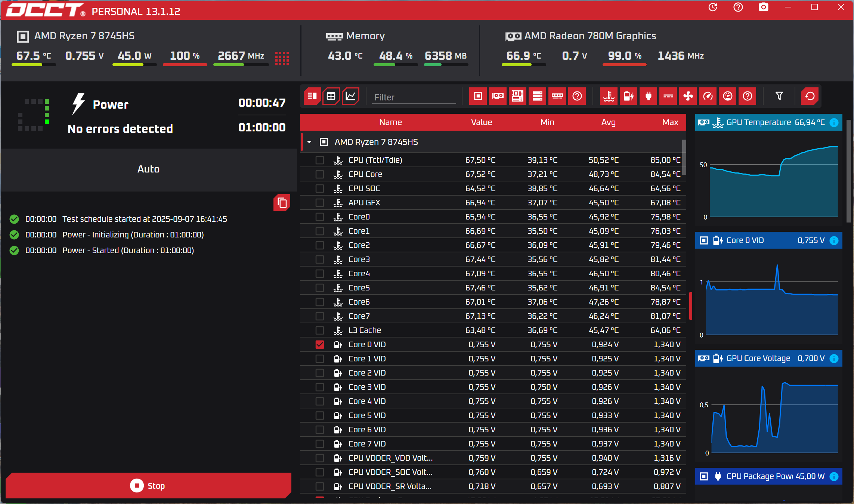Uncheck the Core 0 VID checkbox
854x504 pixels.
click(319, 345)
